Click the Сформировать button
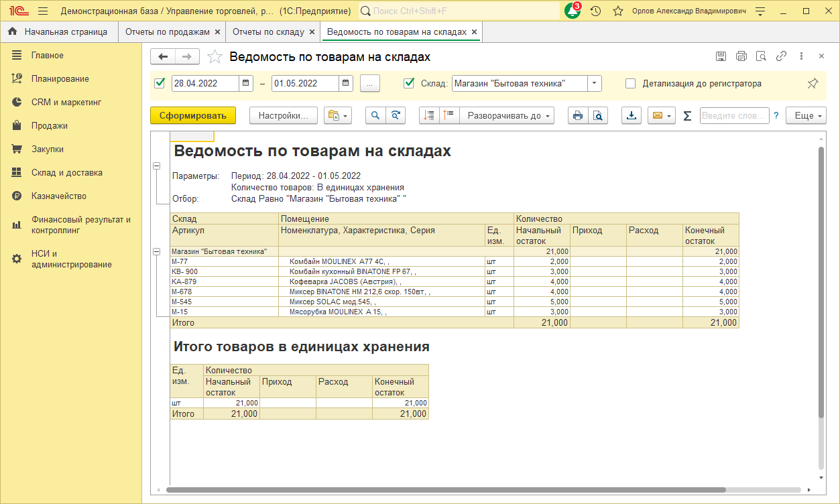The image size is (840, 504). tap(193, 115)
